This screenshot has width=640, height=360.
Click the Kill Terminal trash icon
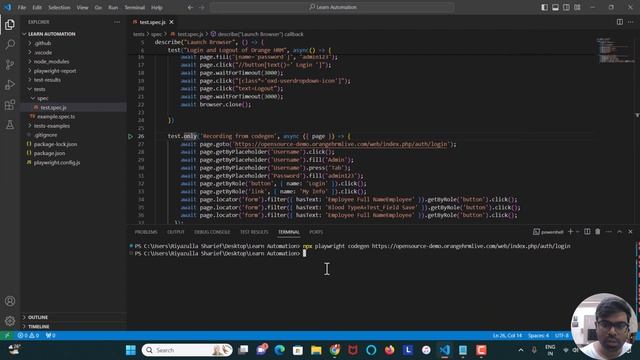(598, 232)
